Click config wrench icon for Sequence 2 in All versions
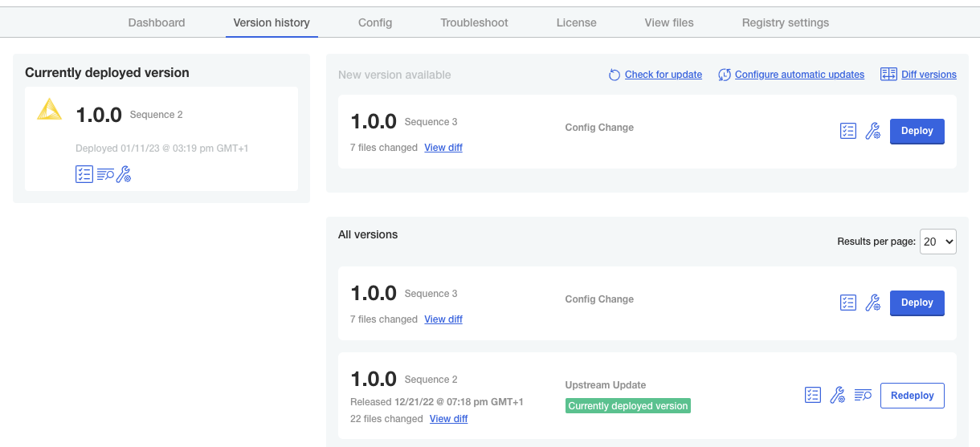Viewport: 980px width, 447px height. tap(837, 395)
